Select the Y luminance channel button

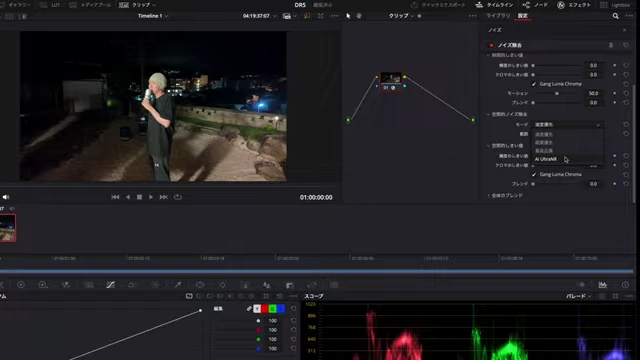click(257, 309)
